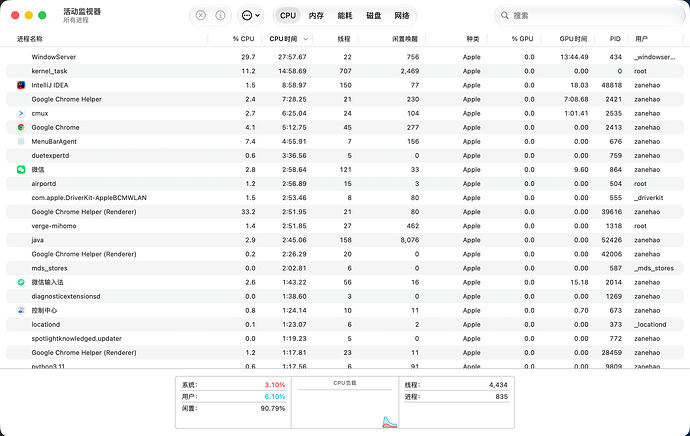
Task: Select the verge-mihomo process row
Action: [345, 226]
